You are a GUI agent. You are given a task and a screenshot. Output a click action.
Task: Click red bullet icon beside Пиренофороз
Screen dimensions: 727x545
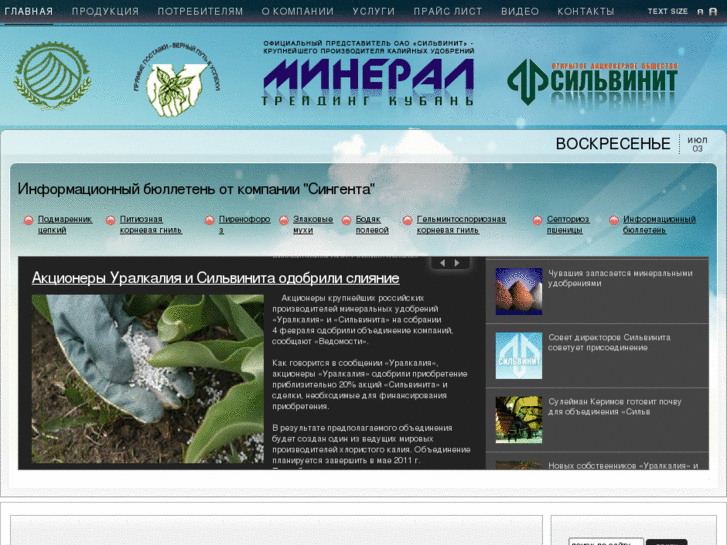pyautogui.click(x=209, y=220)
